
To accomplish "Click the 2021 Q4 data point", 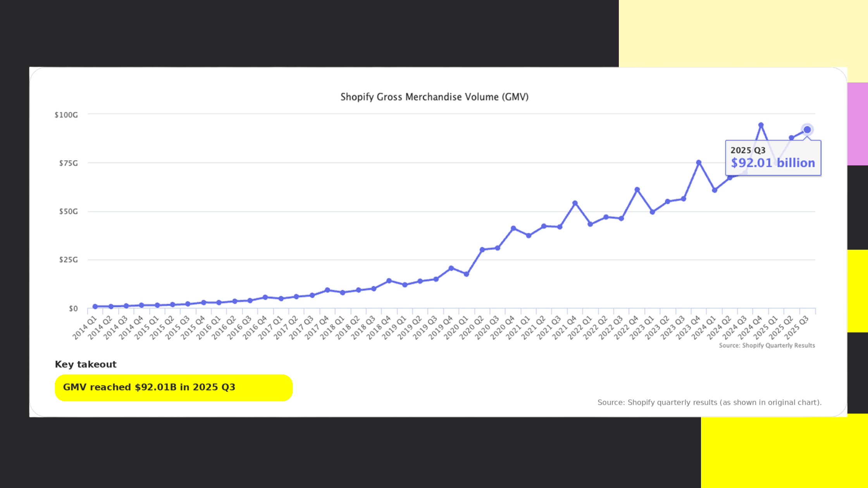I will click(575, 203).
